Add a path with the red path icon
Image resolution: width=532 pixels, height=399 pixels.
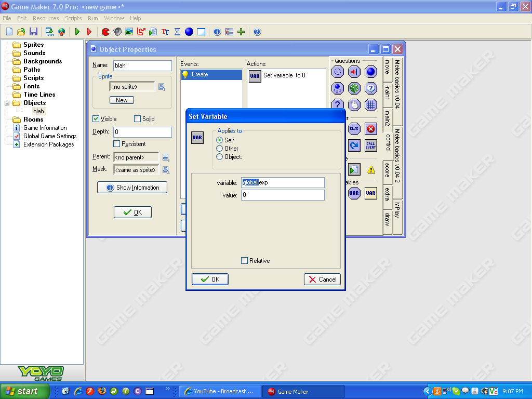pos(141,32)
